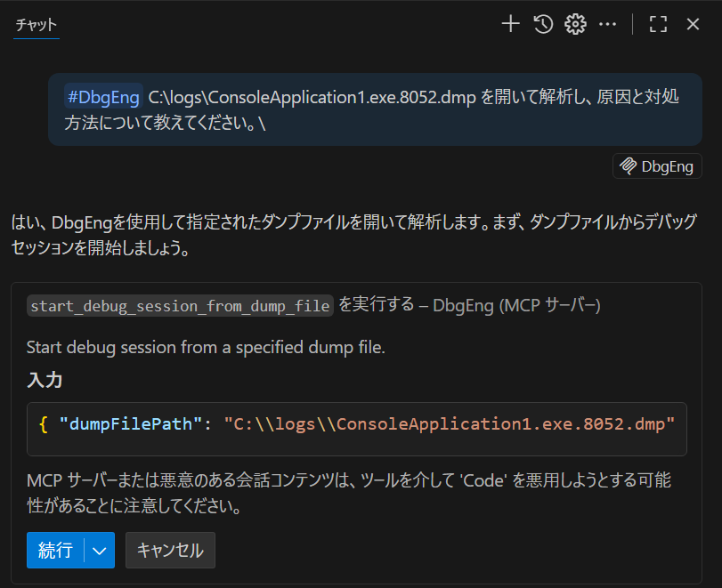Start a new chat with plus icon
The image size is (722, 588).
pos(510,24)
